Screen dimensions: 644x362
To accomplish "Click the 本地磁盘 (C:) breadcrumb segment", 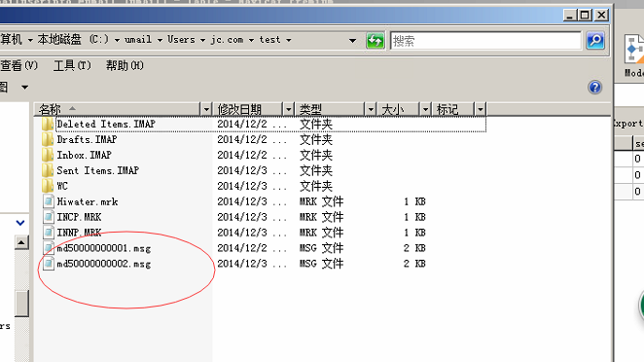I will tap(73, 40).
